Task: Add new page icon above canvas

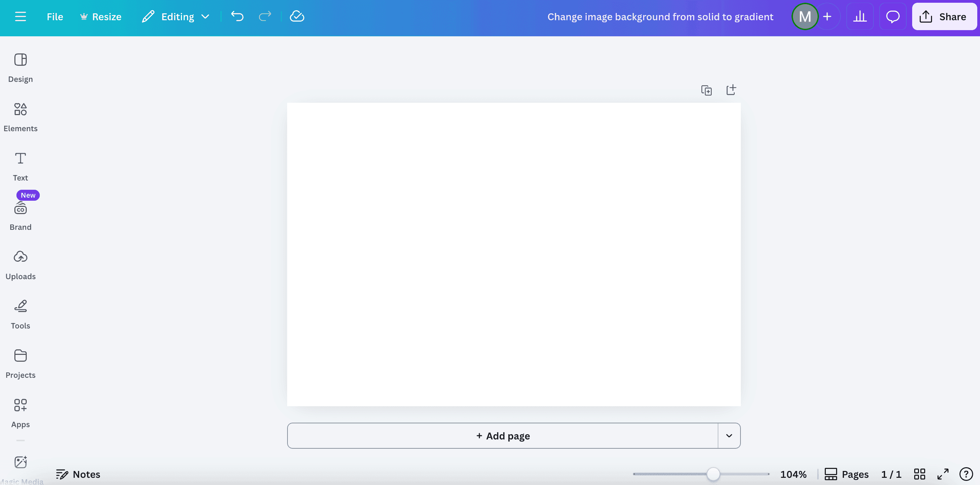Action: (x=731, y=90)
